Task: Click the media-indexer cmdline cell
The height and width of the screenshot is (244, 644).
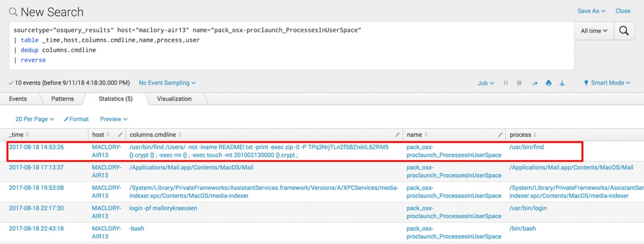Action: 264,192
